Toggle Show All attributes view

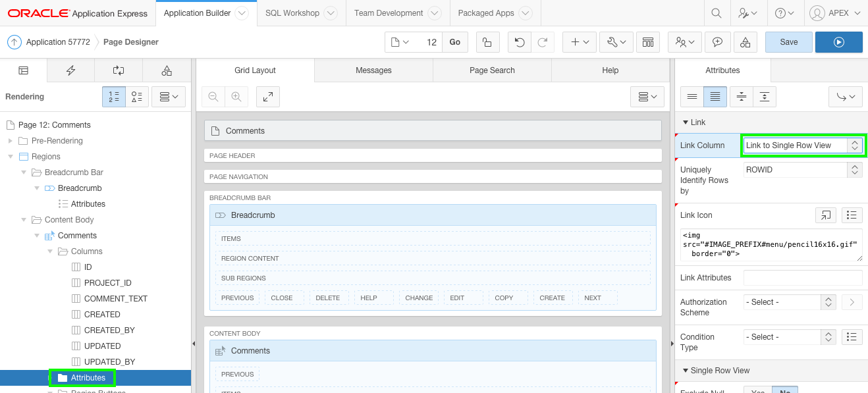(715, 97)
